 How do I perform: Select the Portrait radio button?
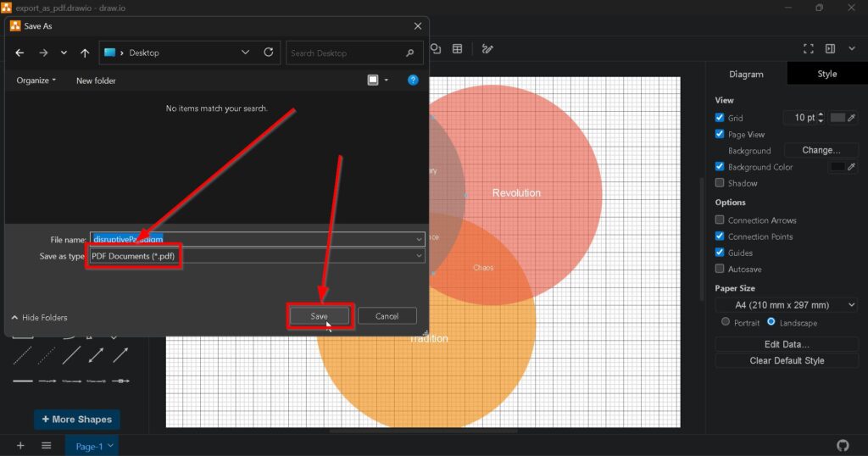[725, 322]
